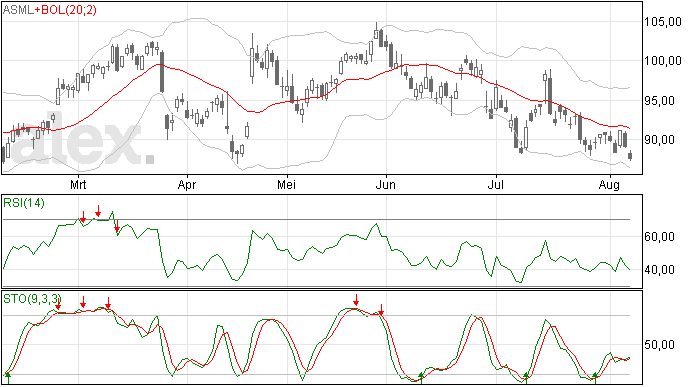Click the Aug month label

pyautogui.click(x=609, y=184)
